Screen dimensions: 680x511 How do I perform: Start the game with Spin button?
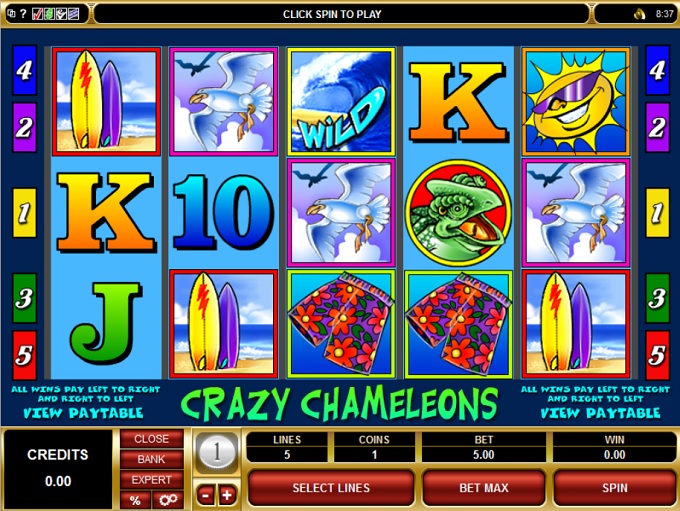pos(615,488)
